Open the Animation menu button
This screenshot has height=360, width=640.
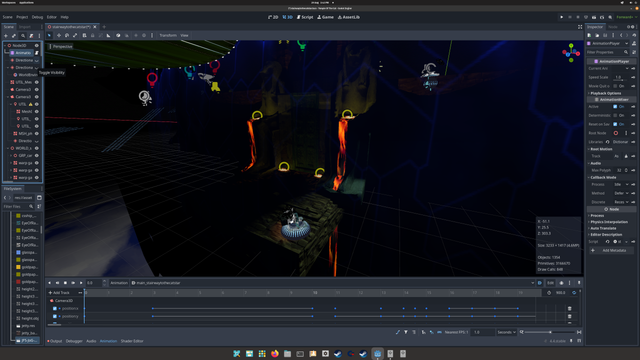[119, 283]
